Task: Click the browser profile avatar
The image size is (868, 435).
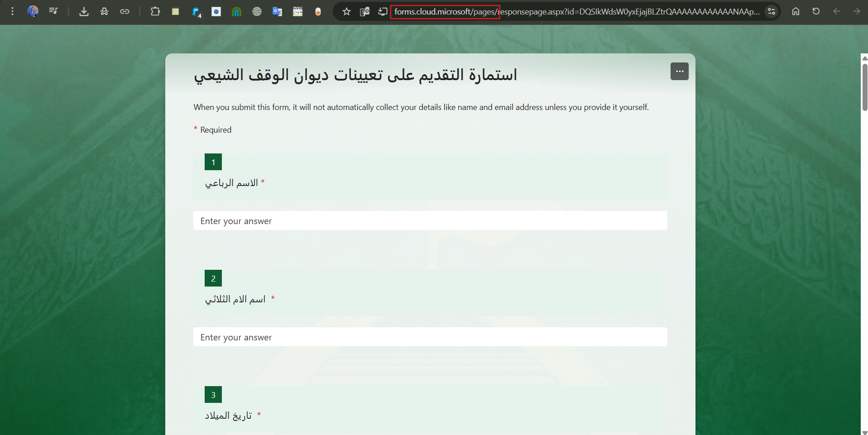Action: click(33, 11)
